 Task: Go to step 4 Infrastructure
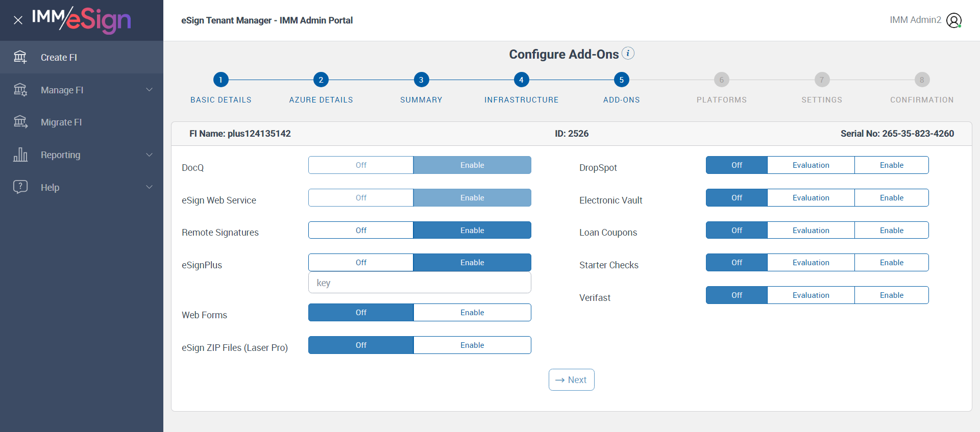pyautogui.click(x=521, y=80)
